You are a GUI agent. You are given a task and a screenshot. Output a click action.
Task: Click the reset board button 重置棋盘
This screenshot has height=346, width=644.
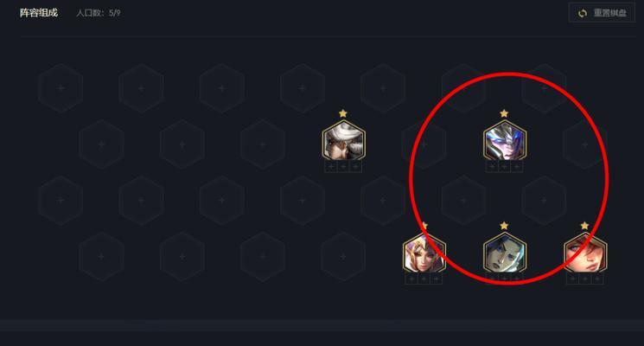(x=602, y=13)
